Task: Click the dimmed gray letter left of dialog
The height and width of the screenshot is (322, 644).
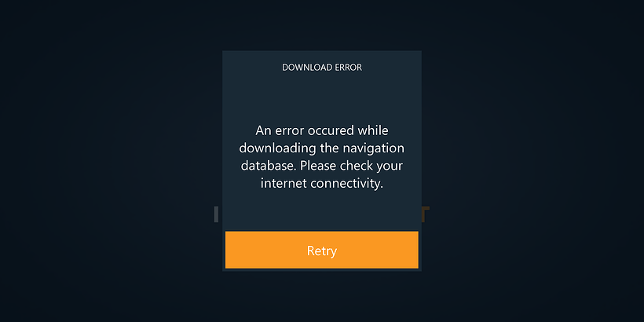Action: click(216, 214)
